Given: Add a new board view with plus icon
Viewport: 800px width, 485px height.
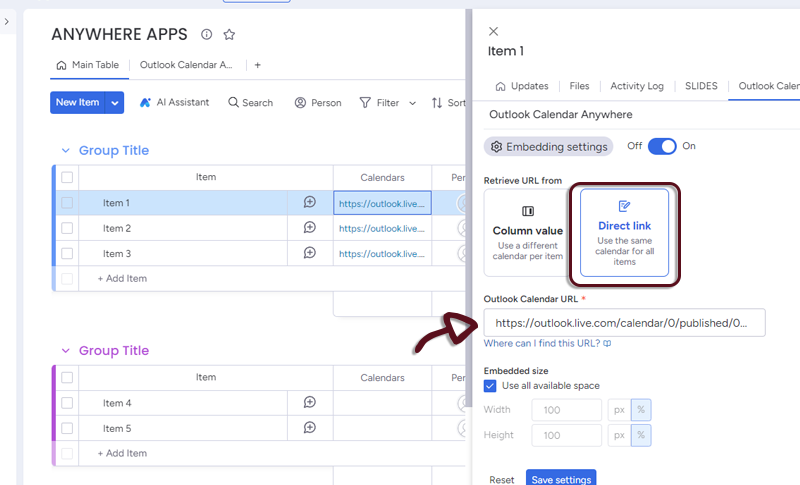Looking at the screenshot, I should (x=257, y=65).
